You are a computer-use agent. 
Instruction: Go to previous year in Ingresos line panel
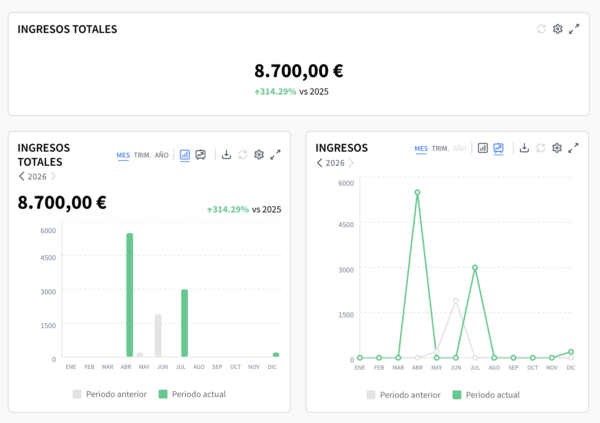pos(320,162)
